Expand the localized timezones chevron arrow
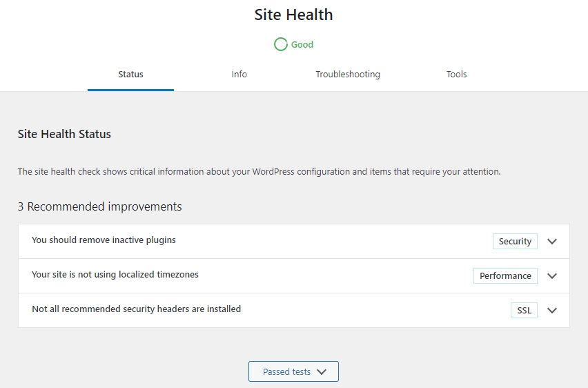This screenshot has height=388, width=588. tap(552, 275)
